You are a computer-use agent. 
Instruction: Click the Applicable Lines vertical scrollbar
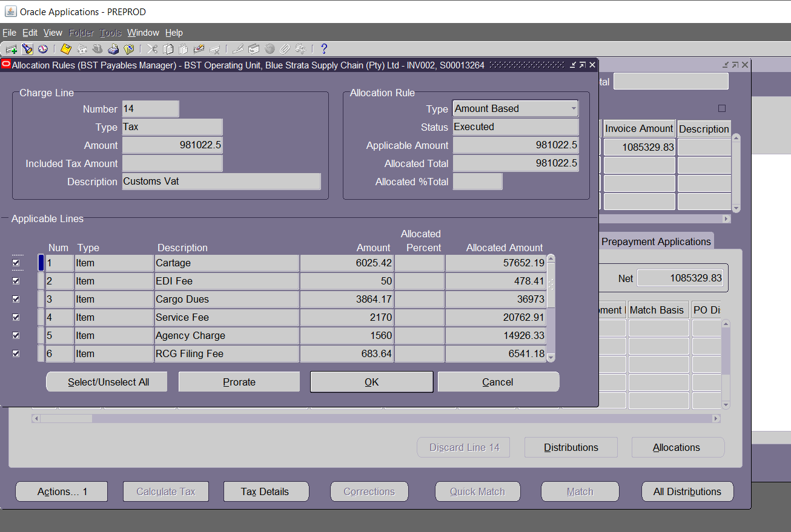click(x=551, y=308)
